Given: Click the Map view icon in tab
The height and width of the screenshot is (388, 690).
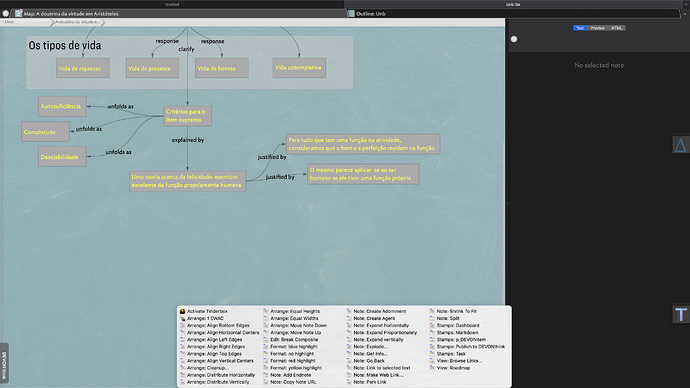Looking at the screenshot, I should click(x=18, y=14).
